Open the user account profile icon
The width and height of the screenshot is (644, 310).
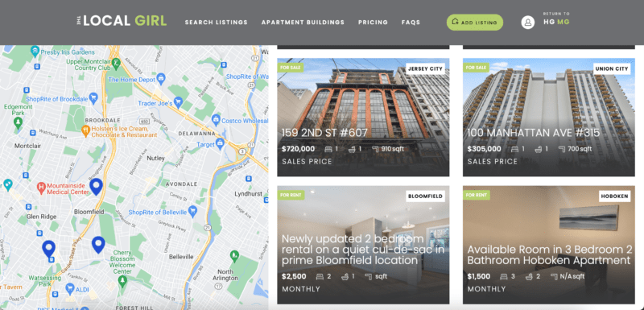click(x=528, y=23)
